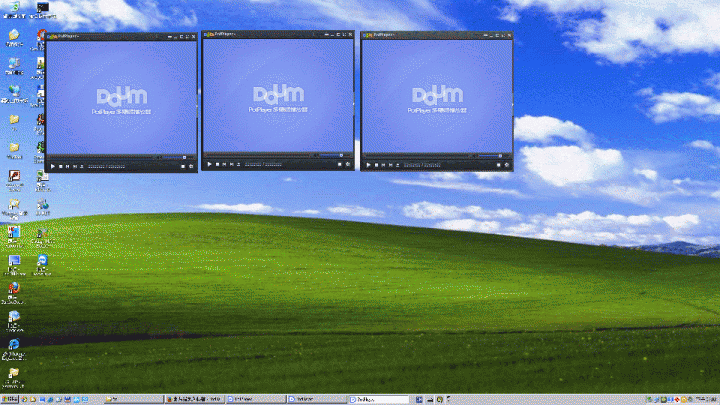Image resolution: width=720 pixels, height=405 pixels.
Task: Stop playback in the middle PotPlayer window
Action: 218,164
